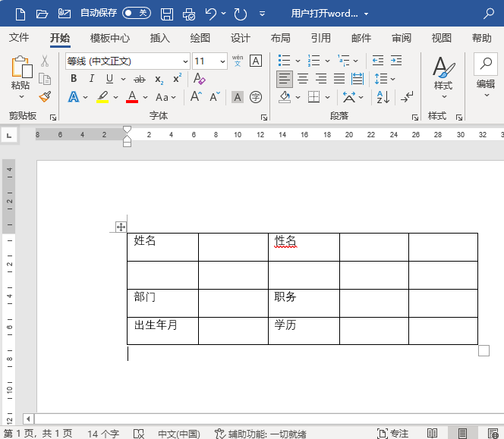
Task: Open the bullets list dropdown arrow
Action: tap(298, 61)
